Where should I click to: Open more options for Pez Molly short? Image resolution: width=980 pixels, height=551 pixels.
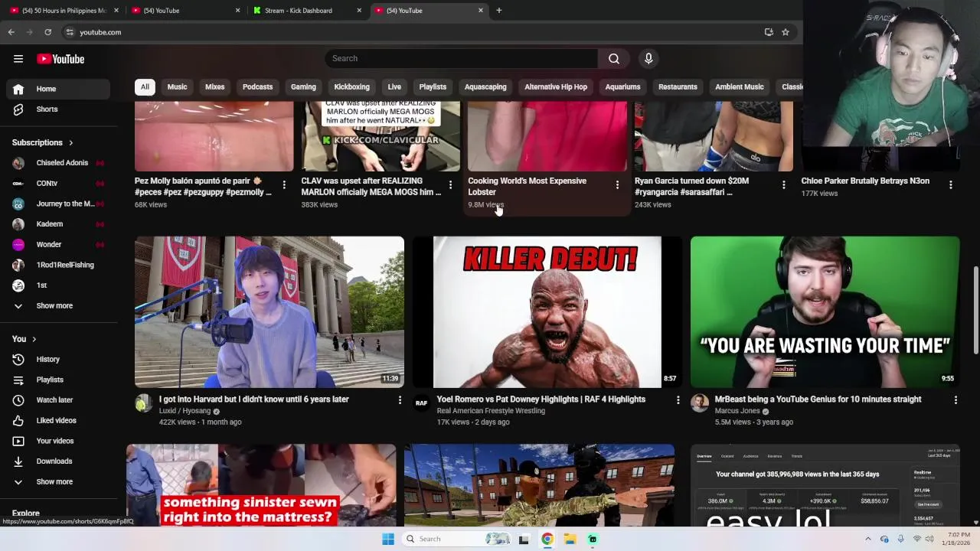point(284,184)
